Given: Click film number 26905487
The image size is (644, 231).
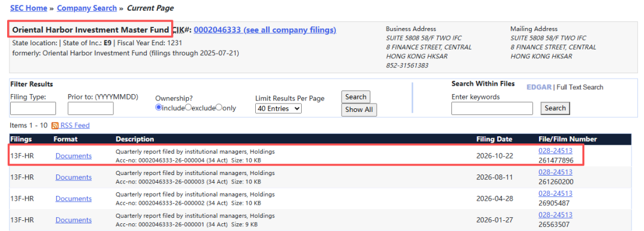Looking at the screenshot, I should click(x=554, y=203).
